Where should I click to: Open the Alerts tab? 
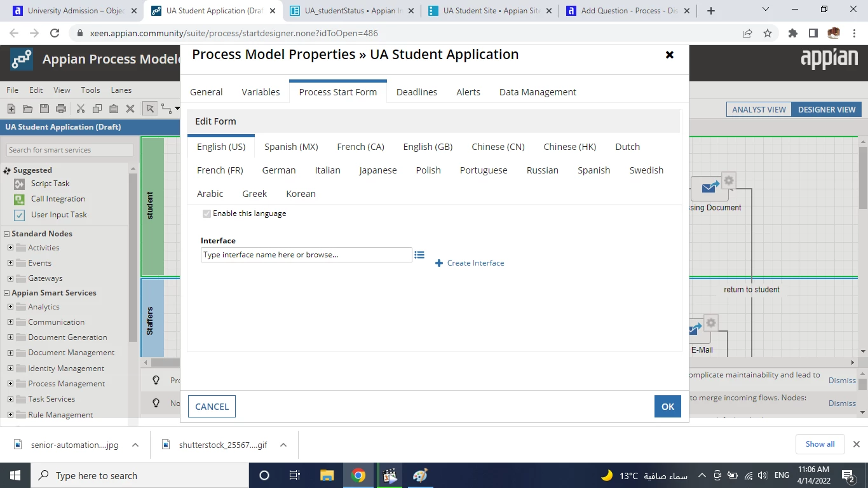(x=468, y=92)
